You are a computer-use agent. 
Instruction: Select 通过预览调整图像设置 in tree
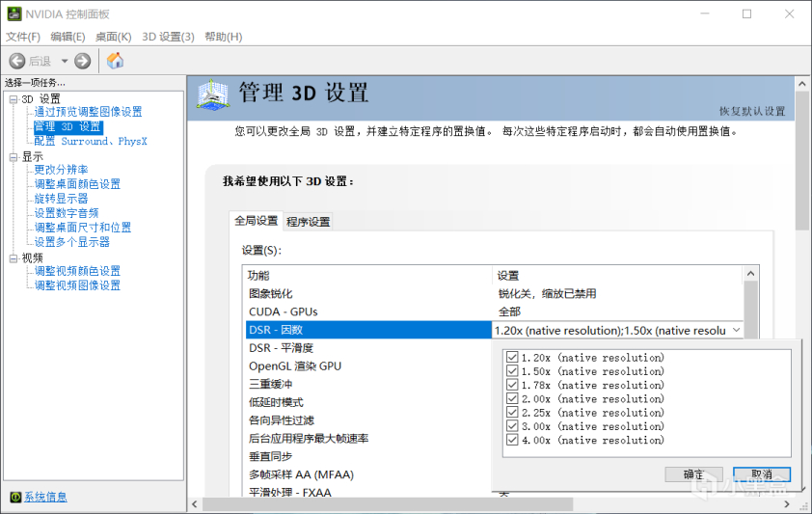click(88, 112)
